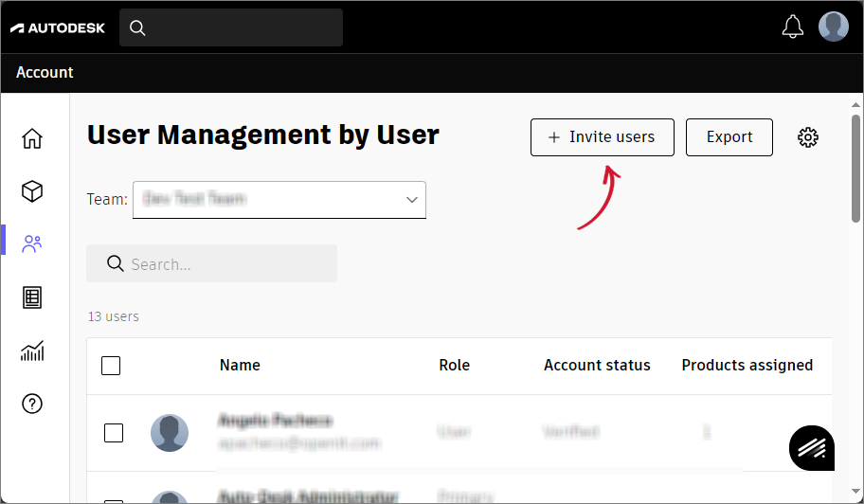Select the first user row checkbox
This screenshot has height=504, width=864.
[114, 433]
